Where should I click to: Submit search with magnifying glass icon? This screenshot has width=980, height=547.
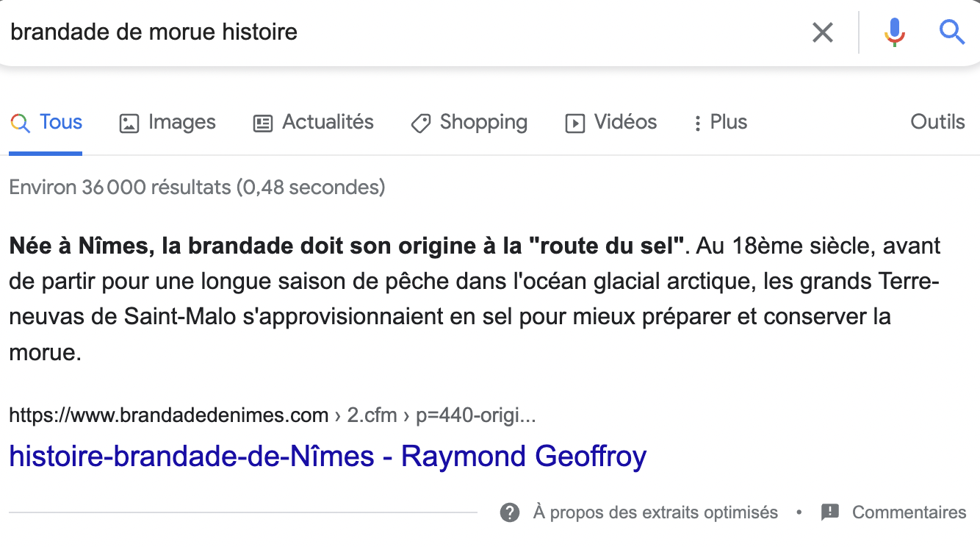coord(952,32)
